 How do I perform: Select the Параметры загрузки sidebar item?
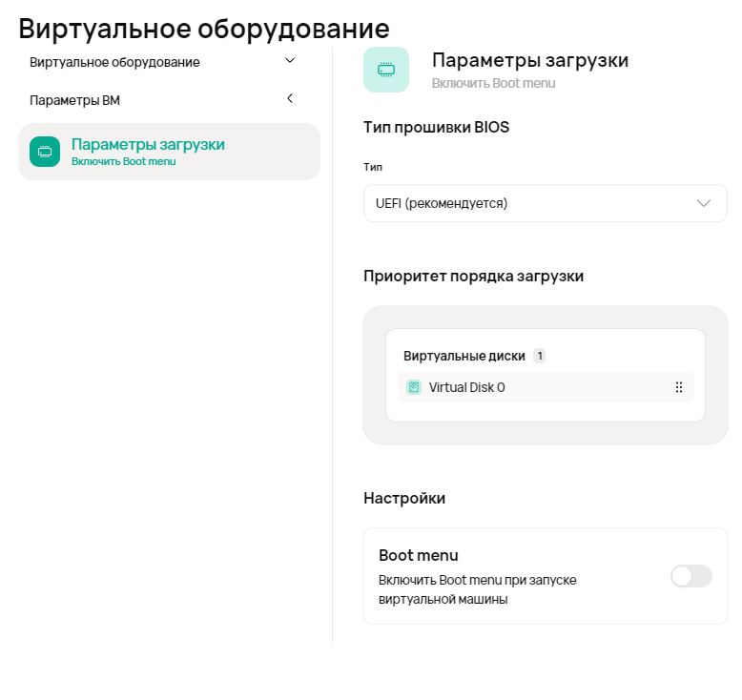148,144
